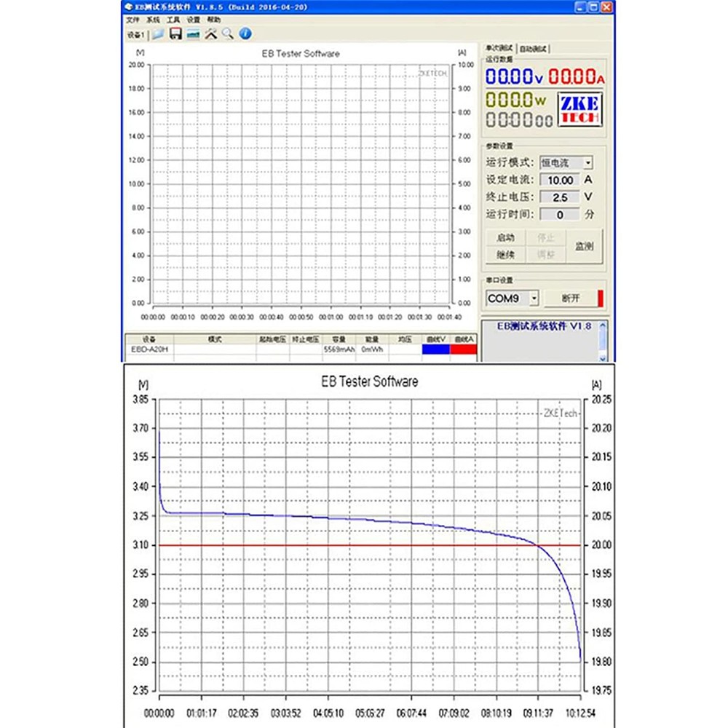Click the 运行时间 0 input field
728x728 pixels.
pos(560,215)
